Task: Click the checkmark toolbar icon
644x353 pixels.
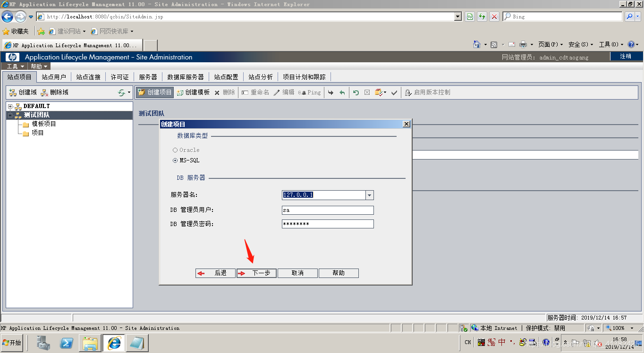Action: pos(394,92)
